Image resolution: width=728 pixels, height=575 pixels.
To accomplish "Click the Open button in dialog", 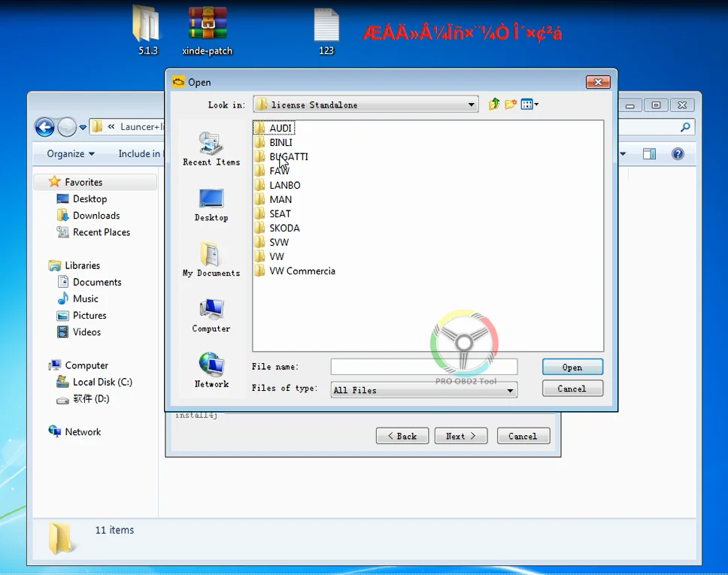I will click(x=572, y=367).
